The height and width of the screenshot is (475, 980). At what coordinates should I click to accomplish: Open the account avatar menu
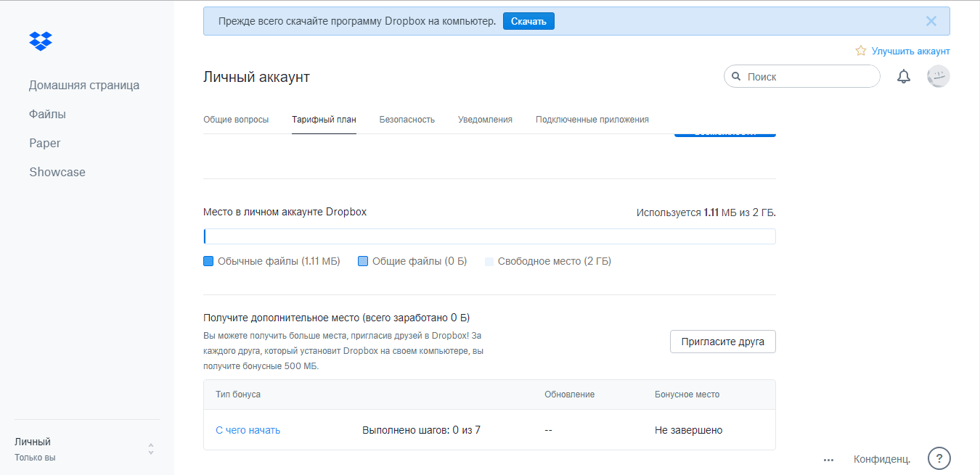939,76
